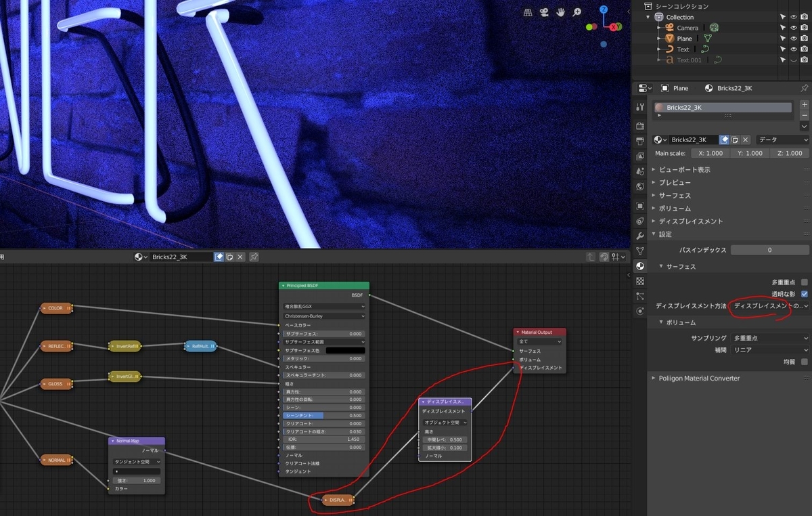Open the Christensen-Burley subsurface dropdown
812x516 pixels.
(324, 316)
